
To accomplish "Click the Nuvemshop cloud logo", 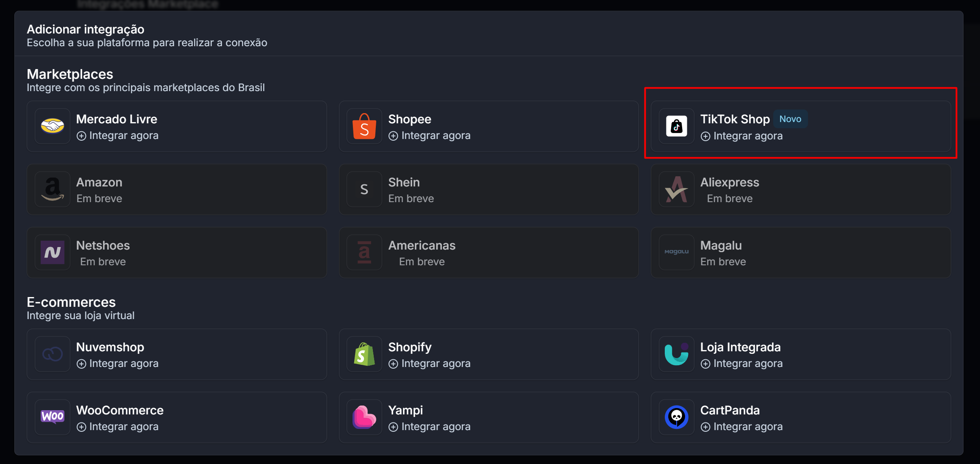I will tap(53, 354).
